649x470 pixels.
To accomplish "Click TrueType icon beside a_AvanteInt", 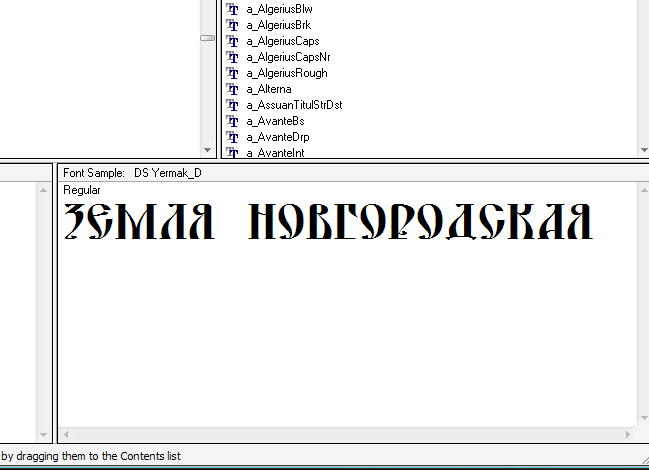I will tap(232, 152).
